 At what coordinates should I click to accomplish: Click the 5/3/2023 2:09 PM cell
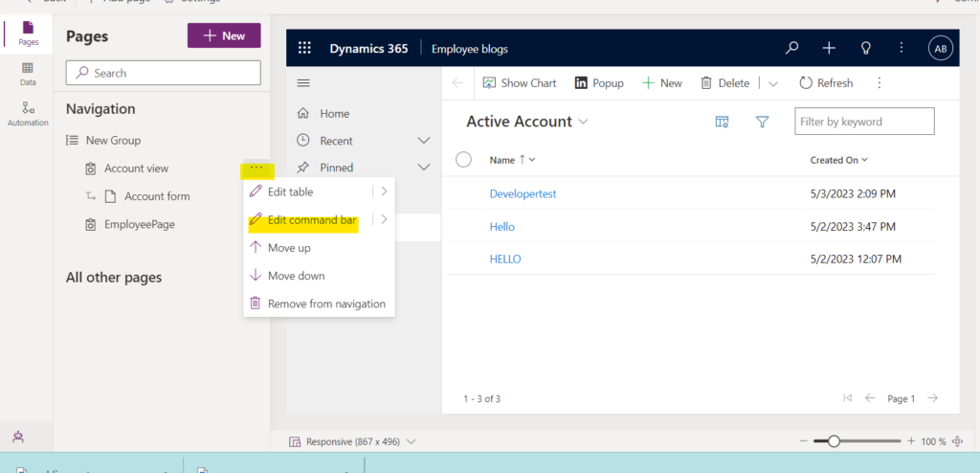tap(853, 194)
